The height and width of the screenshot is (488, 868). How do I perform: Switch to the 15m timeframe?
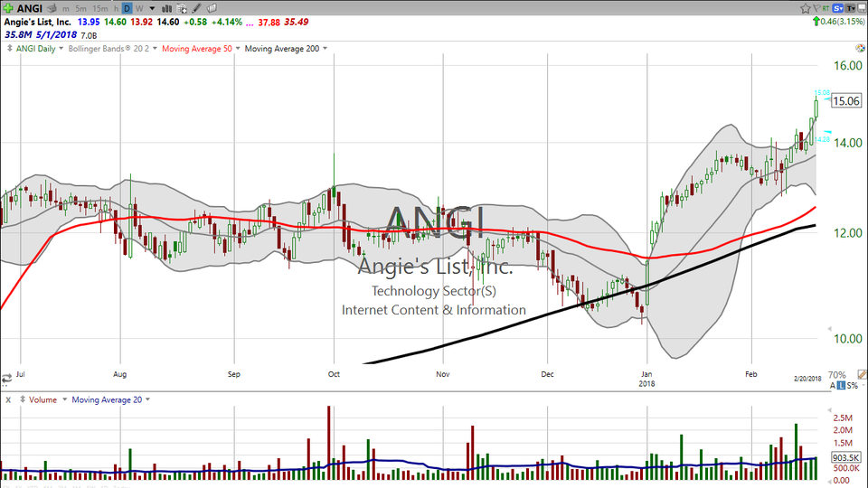100,9
